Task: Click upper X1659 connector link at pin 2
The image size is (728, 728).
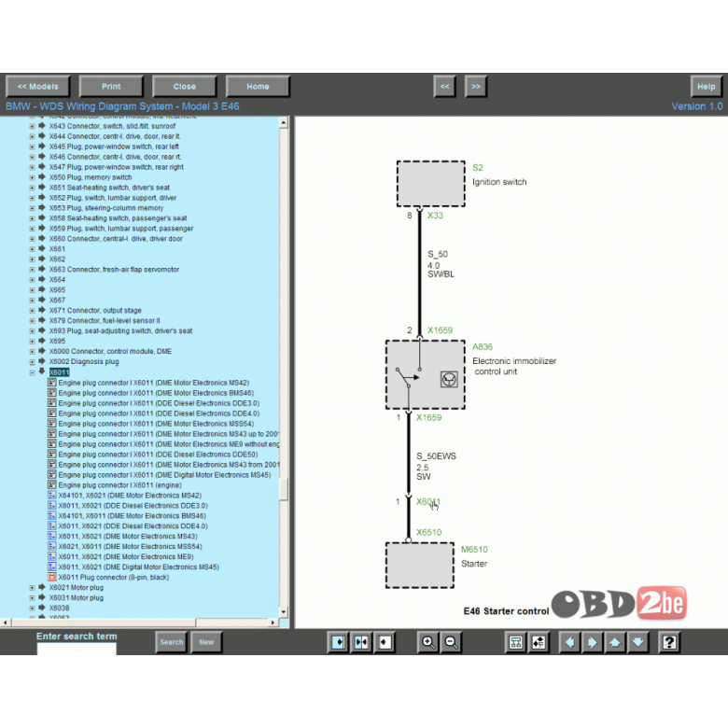Action: (x=441, y=330)
